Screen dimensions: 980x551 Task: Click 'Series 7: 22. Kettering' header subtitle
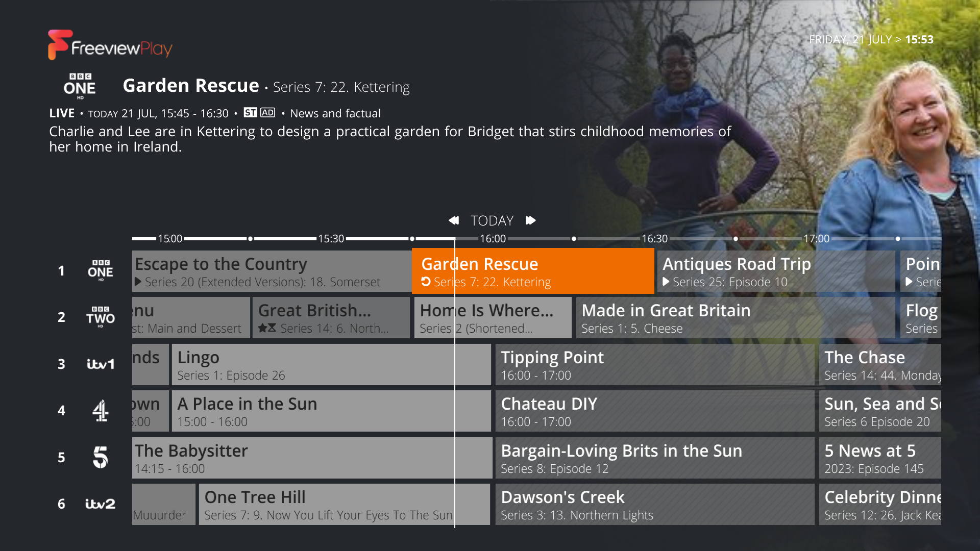coord(341,87)
